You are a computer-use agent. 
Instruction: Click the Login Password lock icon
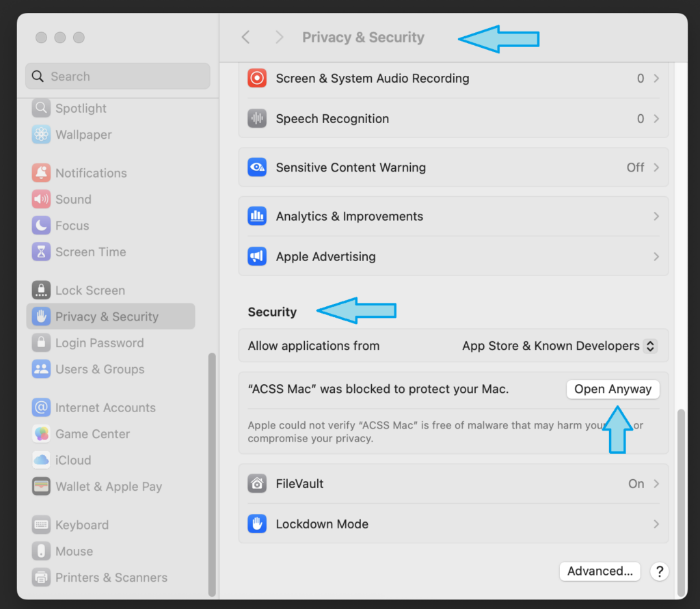click(41, 343)
